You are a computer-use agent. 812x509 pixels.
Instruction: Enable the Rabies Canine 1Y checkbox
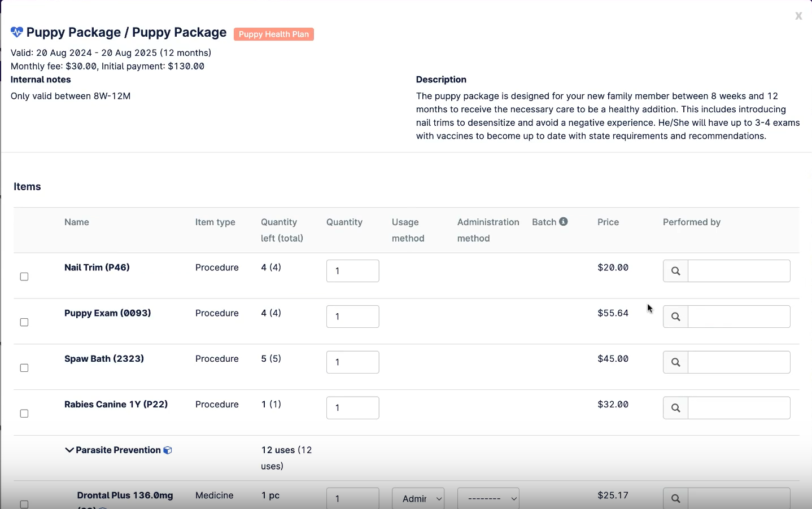[24, 414]
